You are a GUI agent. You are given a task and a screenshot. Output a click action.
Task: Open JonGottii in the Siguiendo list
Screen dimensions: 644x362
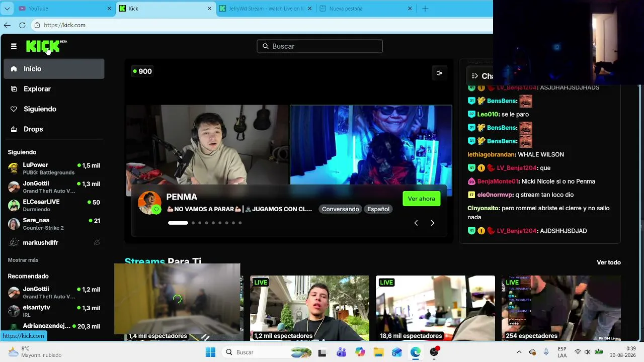tap(54, 187)
